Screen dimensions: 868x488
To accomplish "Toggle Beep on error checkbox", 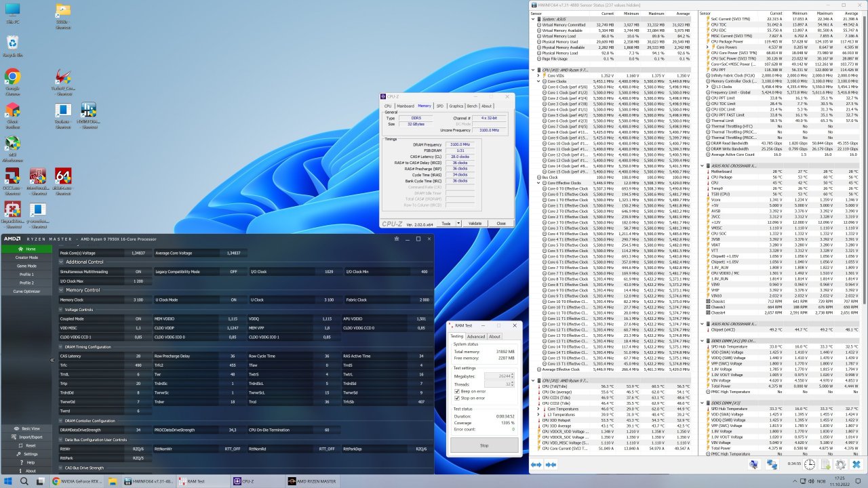I will click(458, 392).
